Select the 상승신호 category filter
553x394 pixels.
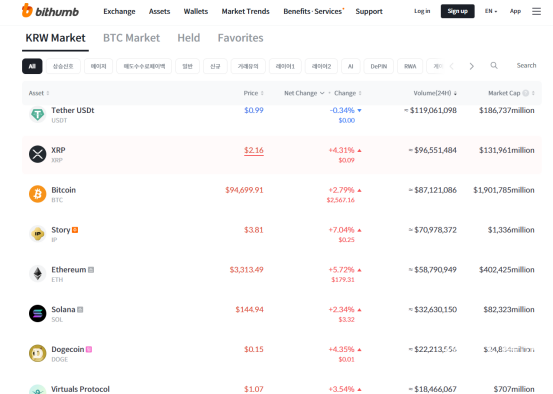click(63, 66)
